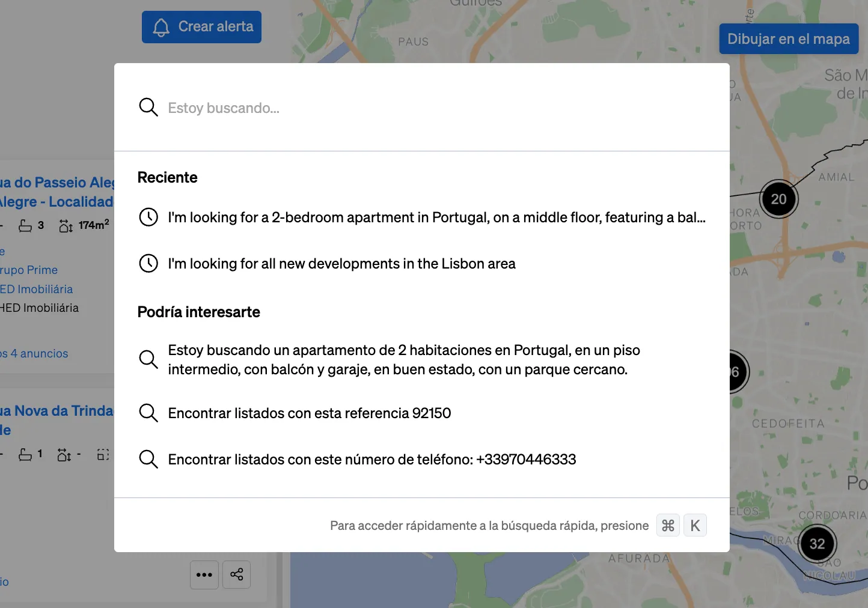This screenshot has width=868, height=608.
Task: Select the map cluster marker labeled 32
Action: pos(817,544)
